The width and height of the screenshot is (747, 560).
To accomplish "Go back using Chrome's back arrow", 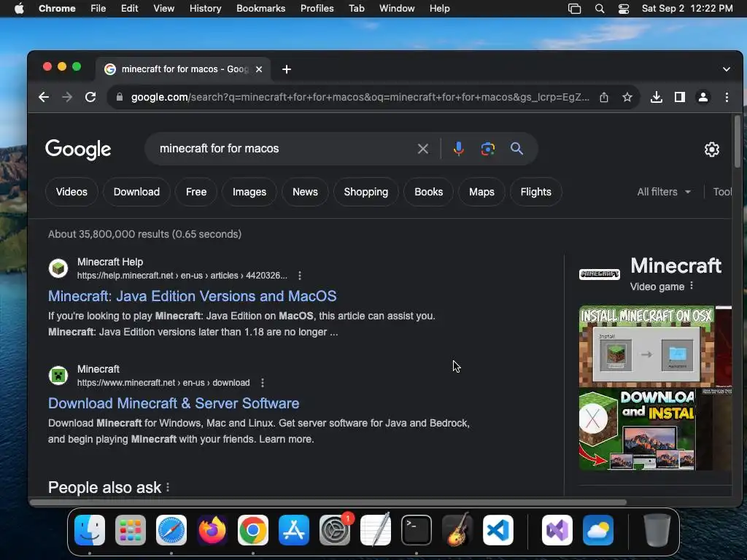I will coord(44,97).
